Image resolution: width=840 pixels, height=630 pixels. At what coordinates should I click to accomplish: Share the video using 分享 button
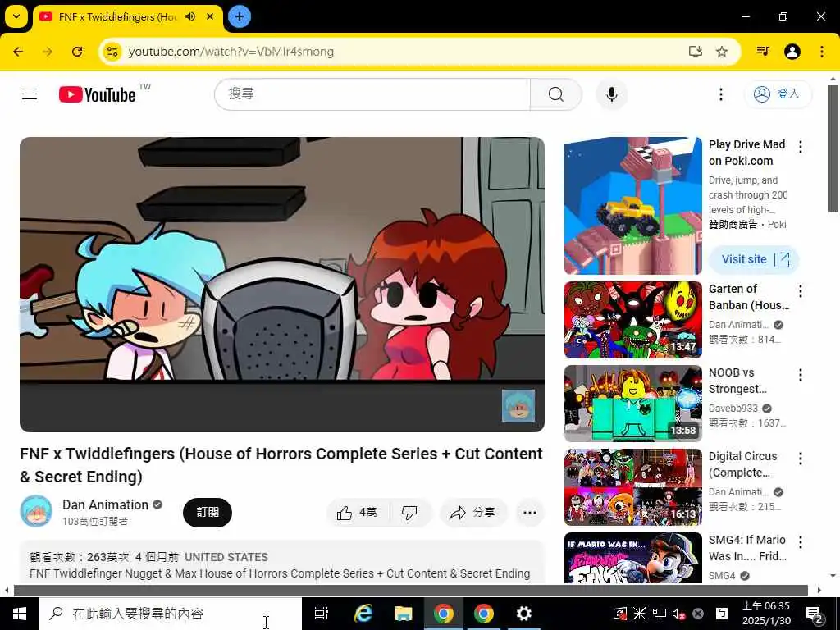coord(473,513)
